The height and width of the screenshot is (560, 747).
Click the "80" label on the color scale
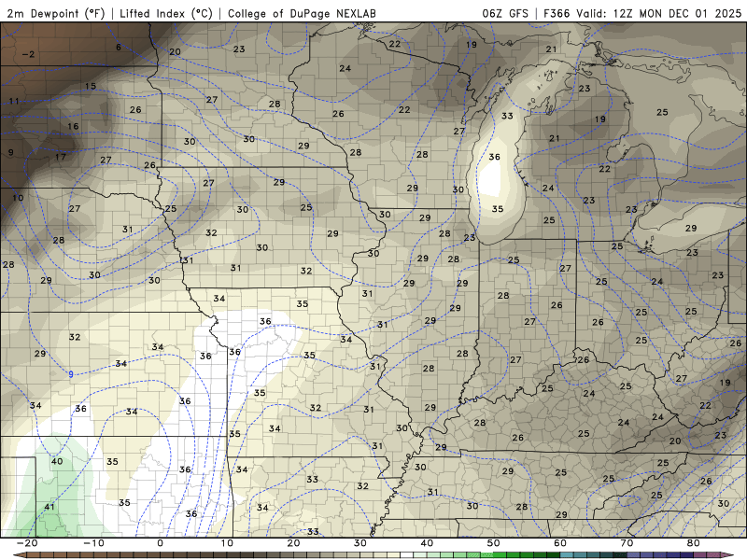click(x=694, y=543)
